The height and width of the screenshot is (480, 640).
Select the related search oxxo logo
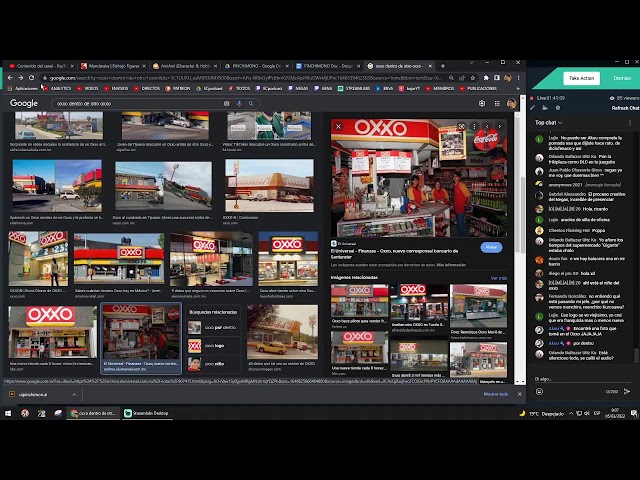pos(213,346)
